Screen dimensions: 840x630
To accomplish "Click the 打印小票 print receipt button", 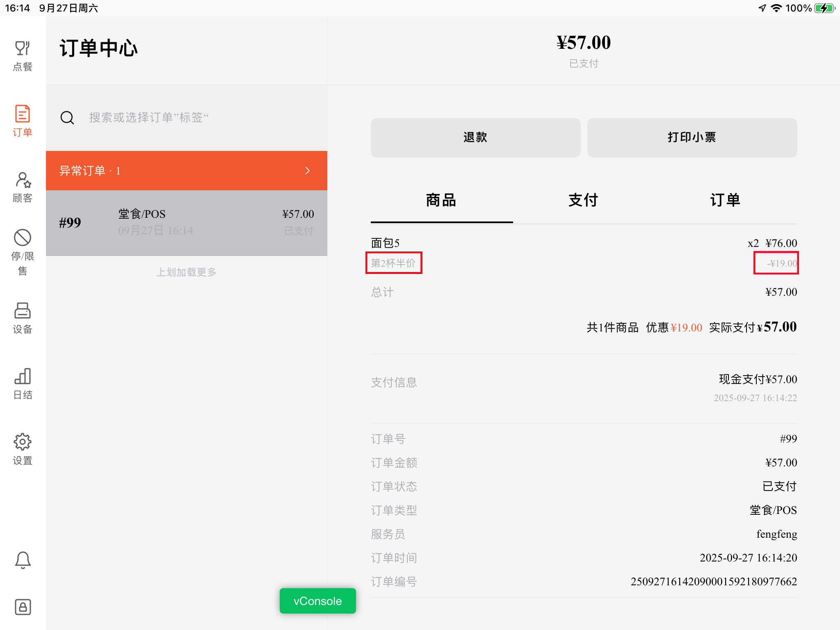I will (x=692, y=137).
